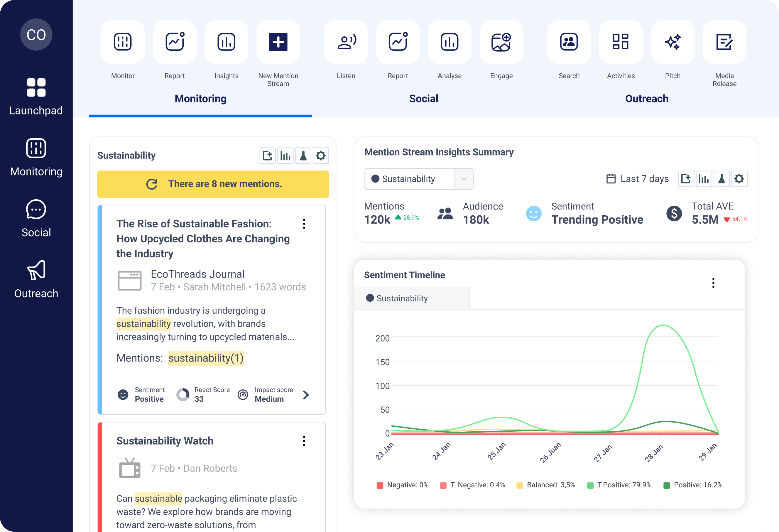This screenshot has height=532, width=779.
Task: Open the Sustainability stream chart icon
Action: click(x=285, y=156)
